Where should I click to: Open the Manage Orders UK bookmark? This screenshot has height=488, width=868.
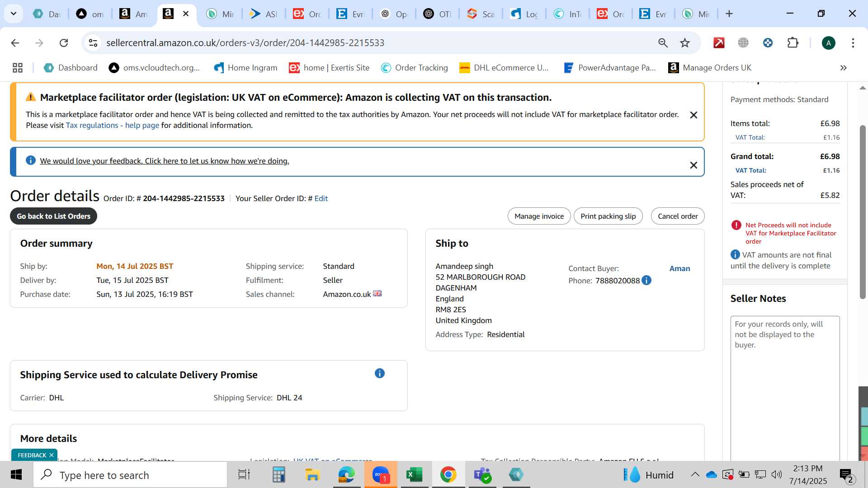tap(710, 68)
